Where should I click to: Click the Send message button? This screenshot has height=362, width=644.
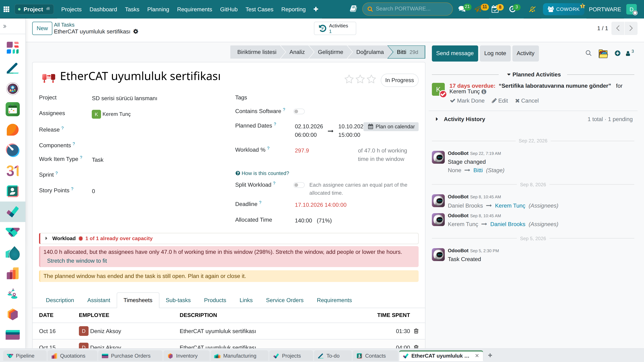tap(455, 53)
